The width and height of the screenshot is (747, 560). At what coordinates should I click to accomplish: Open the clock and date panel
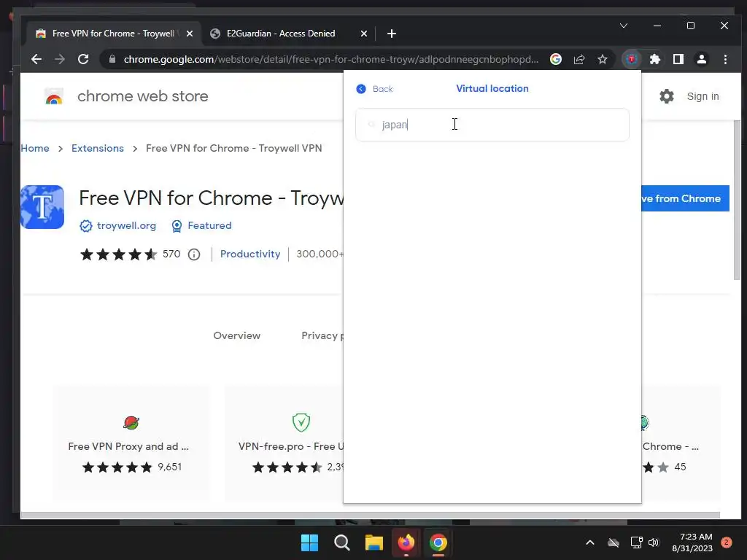coord(692,542)
